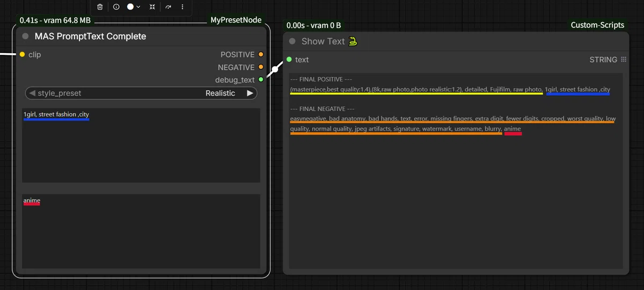Click the 0.41s - vram 64.8 MB badge
The width and height of the screenshot is (644, 290).
[55, 20]
